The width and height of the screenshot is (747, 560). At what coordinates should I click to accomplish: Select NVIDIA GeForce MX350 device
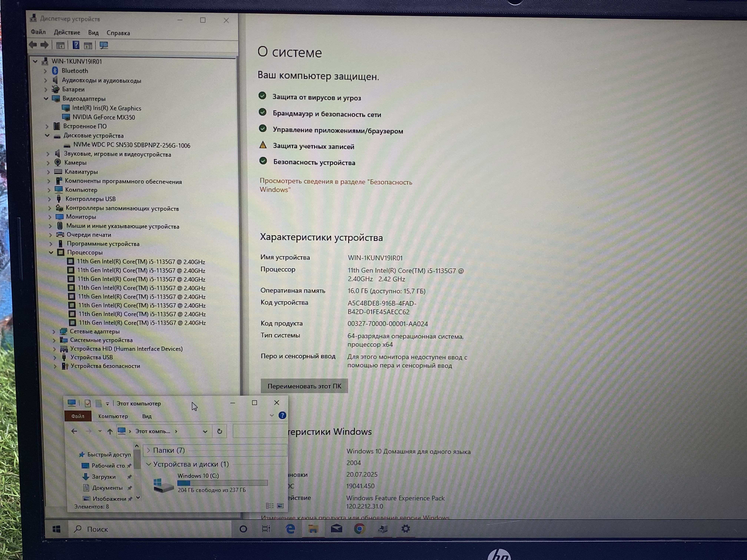tap(104, 117)
